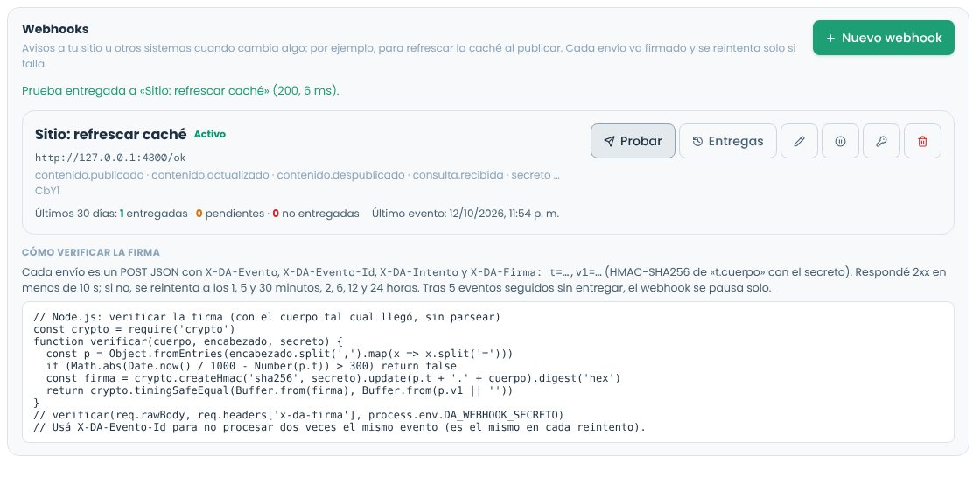Click the function verificar code line
Image resolution: width=980 pixels, height=485 pixels.
point(188,341)
